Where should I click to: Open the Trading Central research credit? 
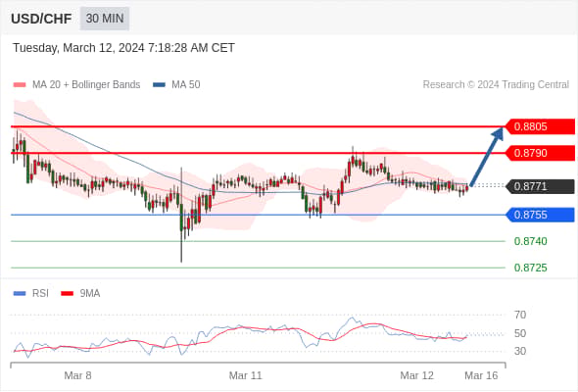pos(496,85)
